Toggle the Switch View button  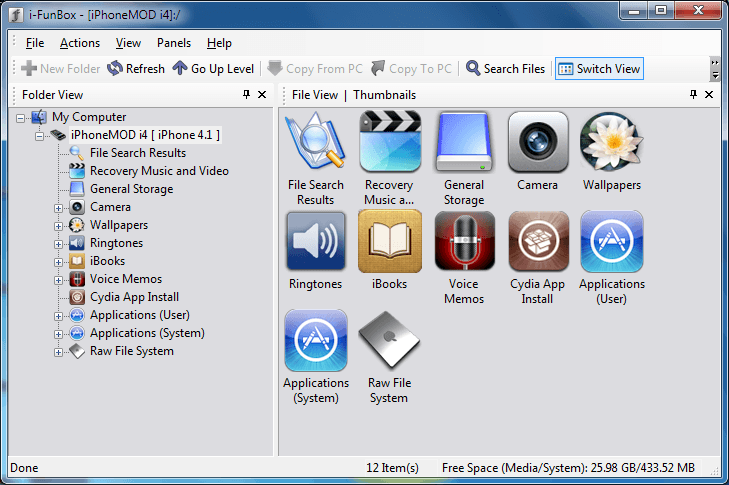(599, 69)
